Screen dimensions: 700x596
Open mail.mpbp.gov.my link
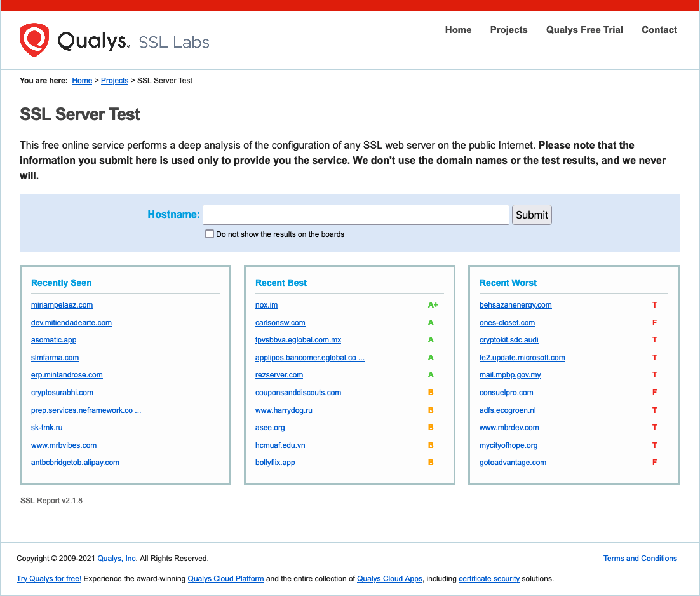[510, 375]
